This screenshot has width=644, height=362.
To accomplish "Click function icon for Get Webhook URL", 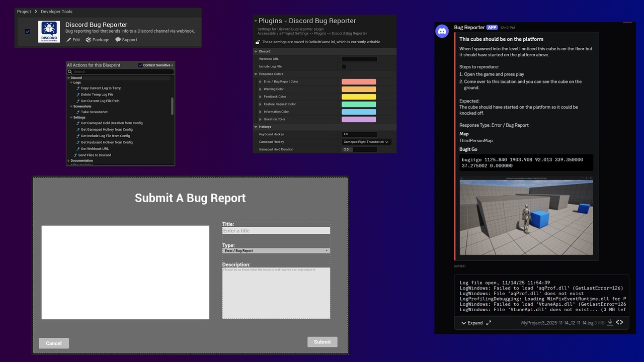I will click(x=78, y=149).
